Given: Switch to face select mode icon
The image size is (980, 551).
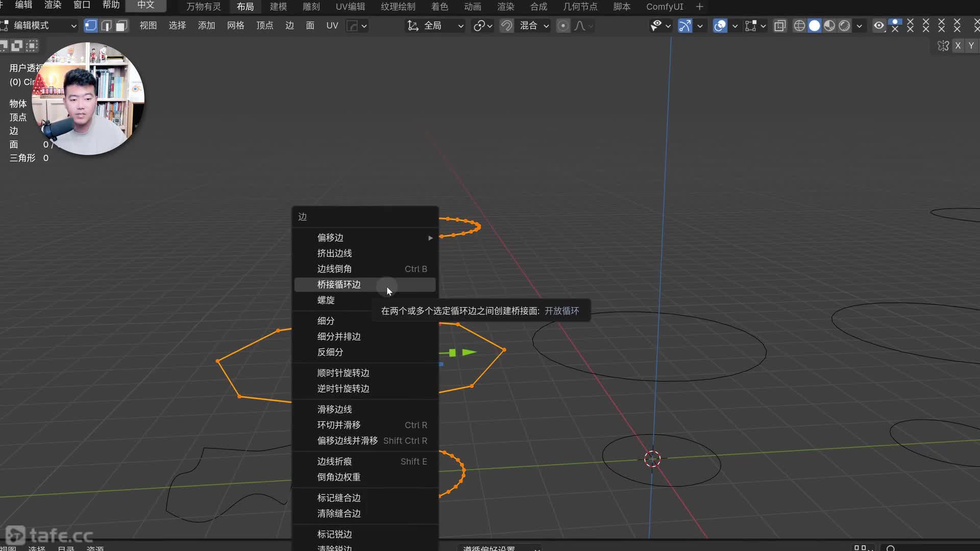Looking at the screenshot, I should (121, 26).
